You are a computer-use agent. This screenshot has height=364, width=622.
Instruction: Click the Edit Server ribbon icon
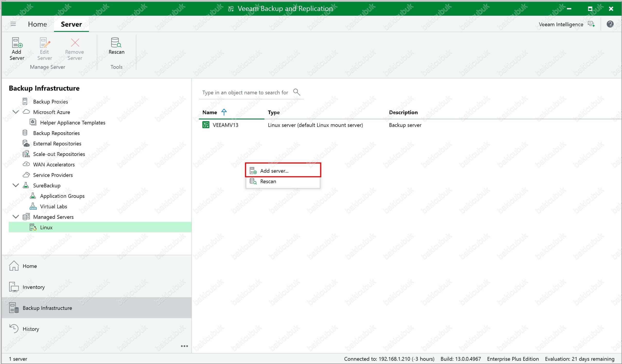click(45, 43)
